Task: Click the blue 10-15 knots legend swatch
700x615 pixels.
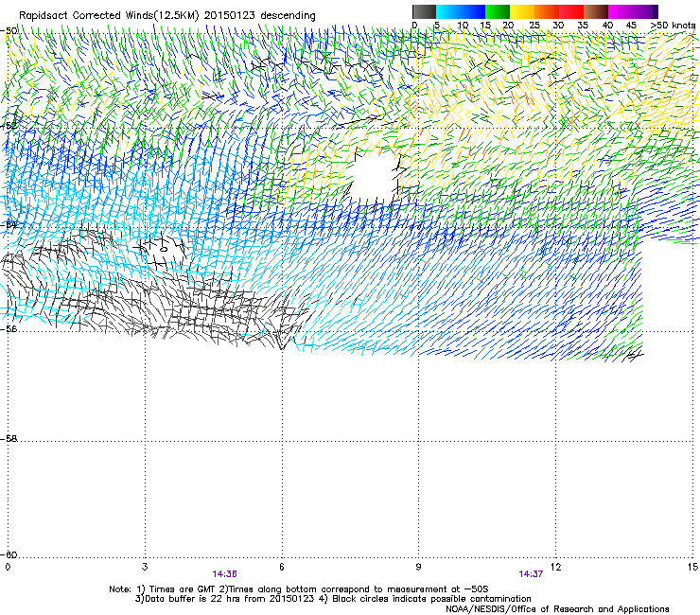Action: (473, 11)
